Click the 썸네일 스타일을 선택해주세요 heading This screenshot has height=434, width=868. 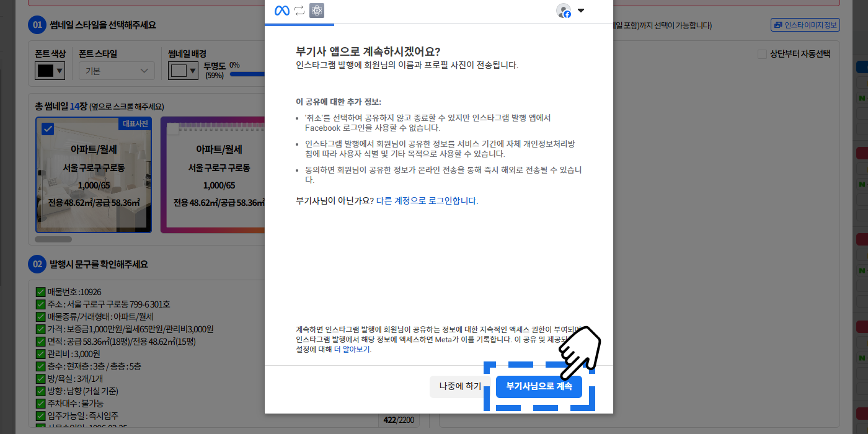103,25
